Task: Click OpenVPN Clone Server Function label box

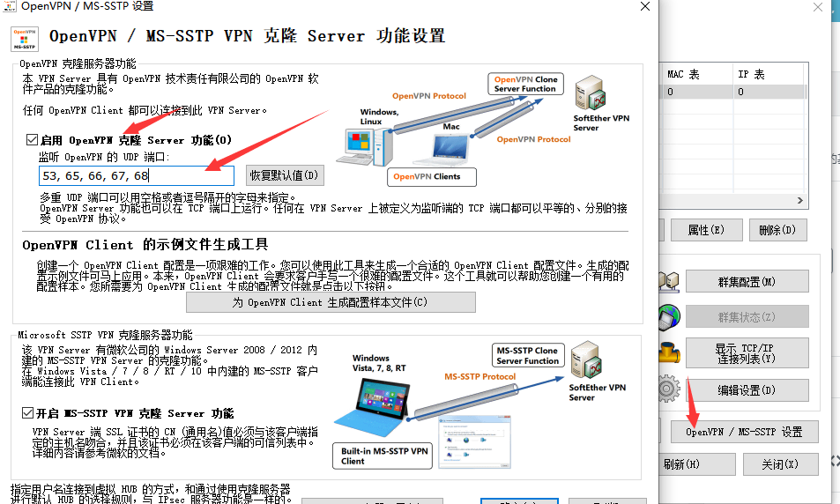Action: tap(525, 84)
